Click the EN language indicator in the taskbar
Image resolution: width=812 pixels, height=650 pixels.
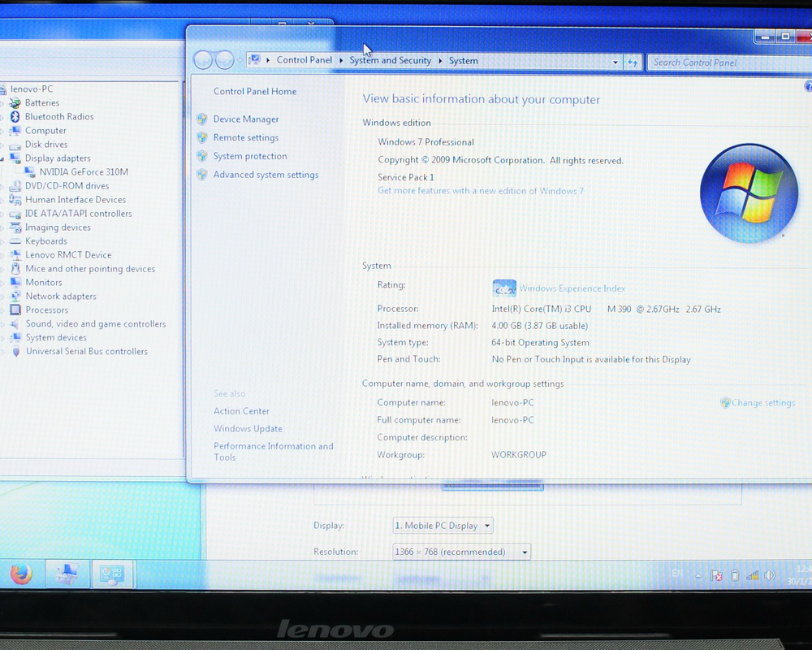677,574
